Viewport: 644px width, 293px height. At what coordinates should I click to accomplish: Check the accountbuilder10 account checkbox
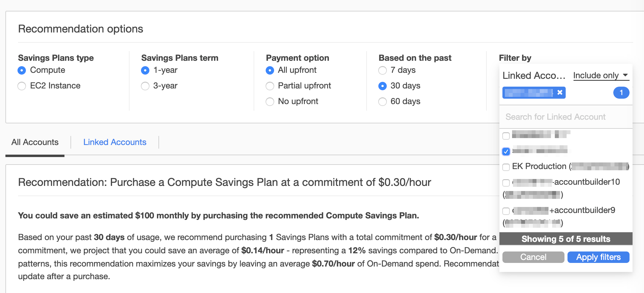click(x=506, y=183)
